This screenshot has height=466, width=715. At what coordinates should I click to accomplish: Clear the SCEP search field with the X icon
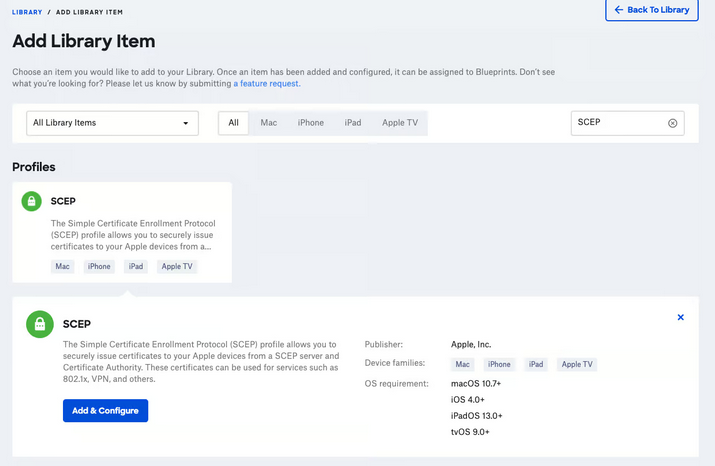click(x=672, y=123)
